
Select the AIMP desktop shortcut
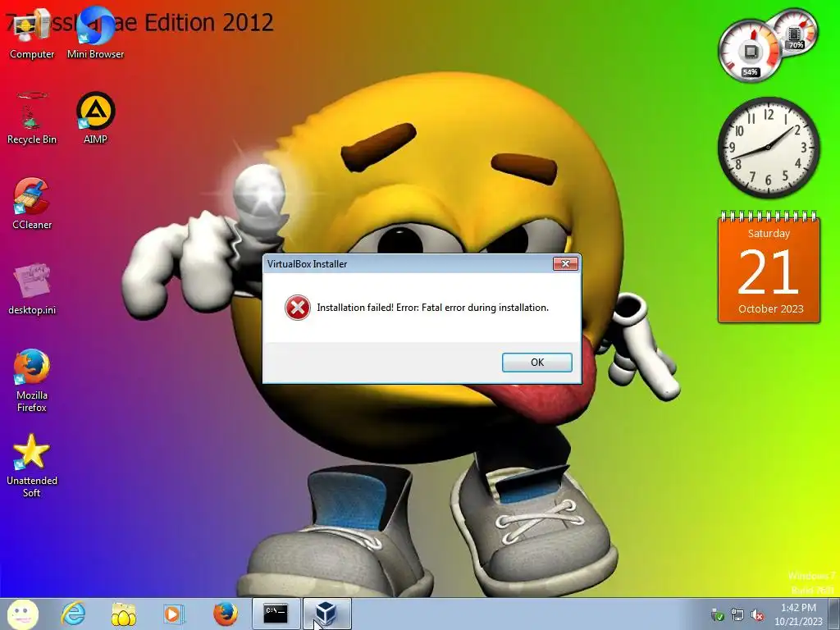pyautogui.click(x=95, y=118)
